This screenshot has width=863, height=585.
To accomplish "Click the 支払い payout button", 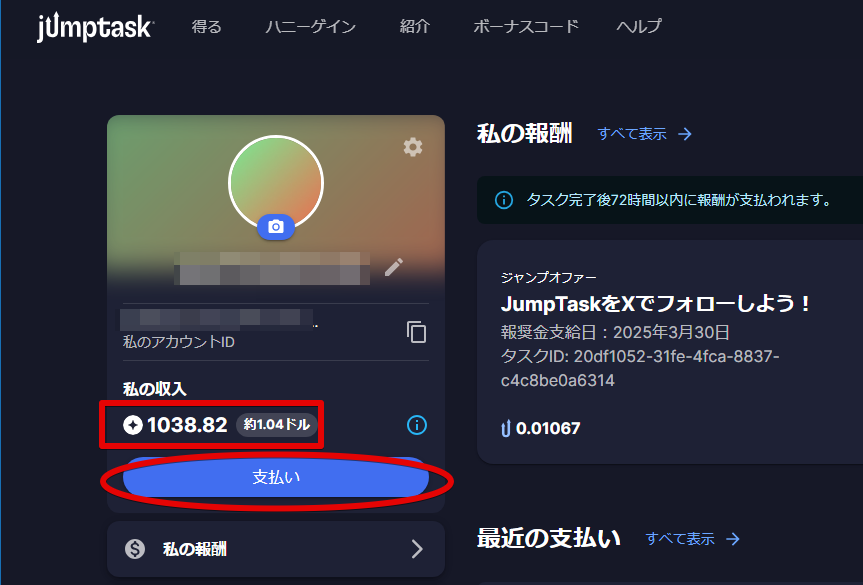I will tap(276, 477).
